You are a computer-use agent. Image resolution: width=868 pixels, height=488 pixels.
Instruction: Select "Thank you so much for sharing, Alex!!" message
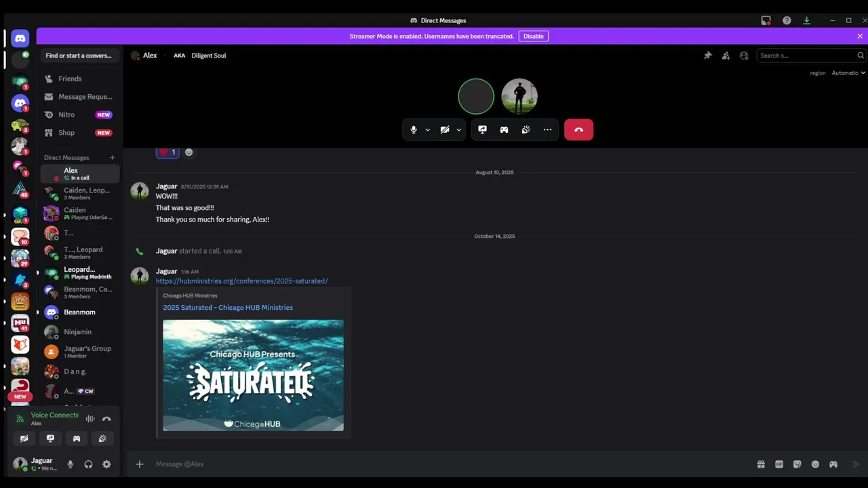coord(212,220)
